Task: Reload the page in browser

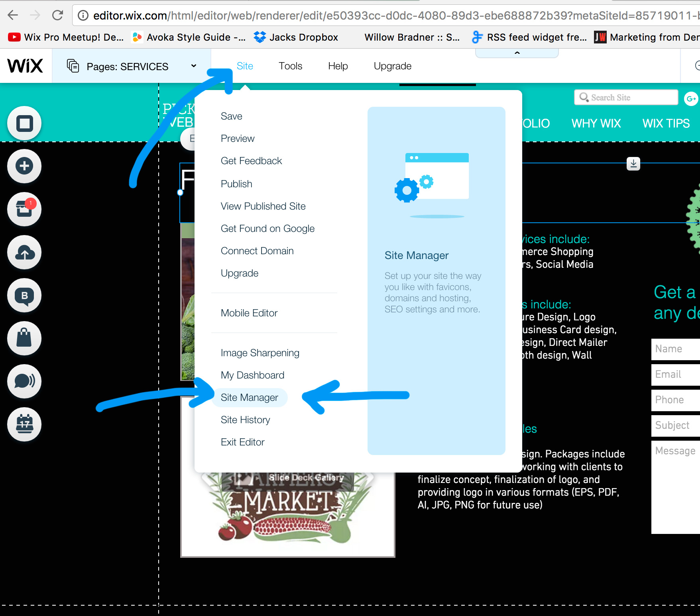Action: click(x=58, y=15)
